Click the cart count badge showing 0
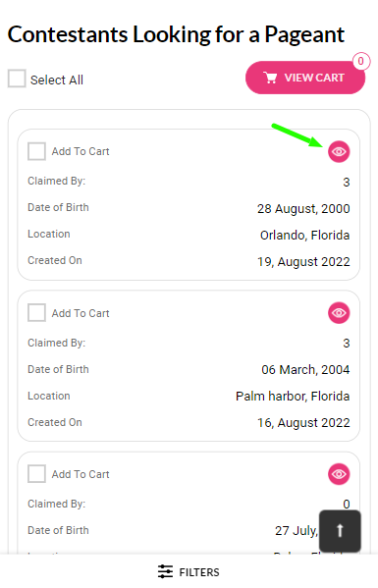Viewport: 378px width, 588px height. (360, 61)
